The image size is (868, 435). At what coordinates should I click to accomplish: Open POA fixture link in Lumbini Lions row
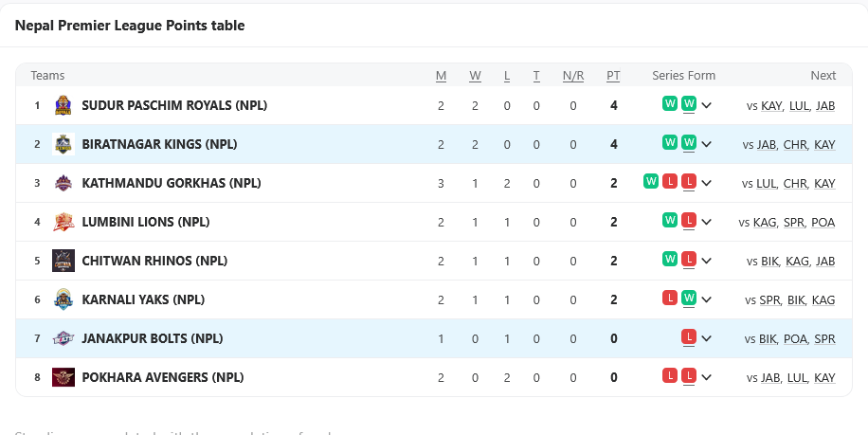823,223
